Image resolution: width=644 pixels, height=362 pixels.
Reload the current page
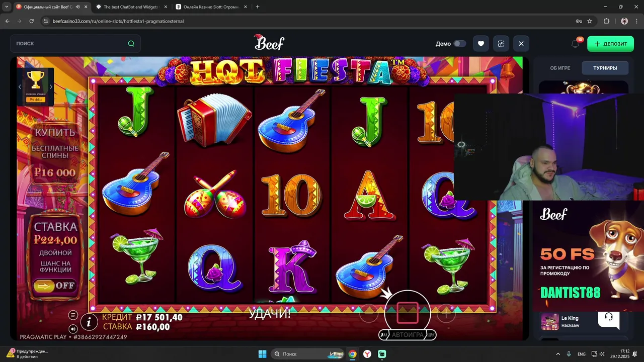31,21
